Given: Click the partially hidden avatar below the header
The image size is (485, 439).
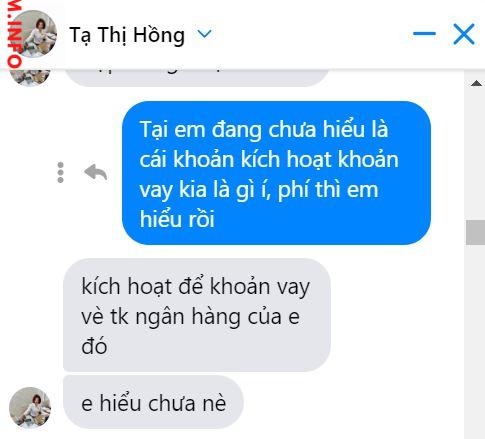Looking at the screenshot, I should tap(30, 77).
